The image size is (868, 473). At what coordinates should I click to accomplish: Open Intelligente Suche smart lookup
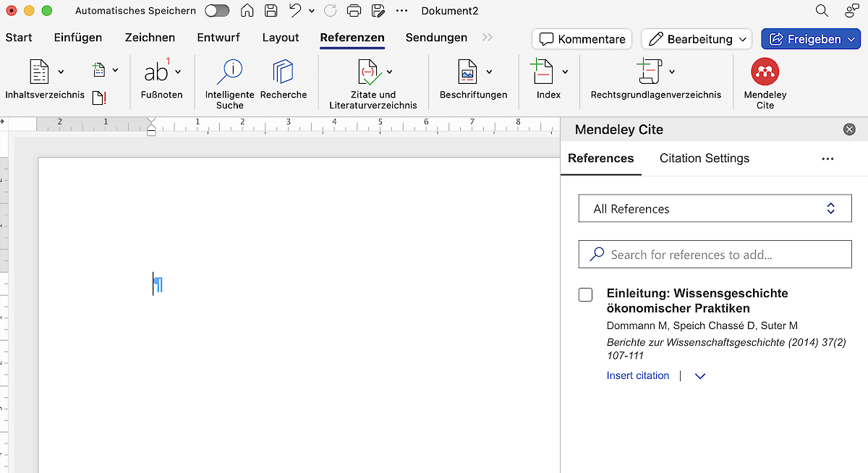click(x=229, y=72)
